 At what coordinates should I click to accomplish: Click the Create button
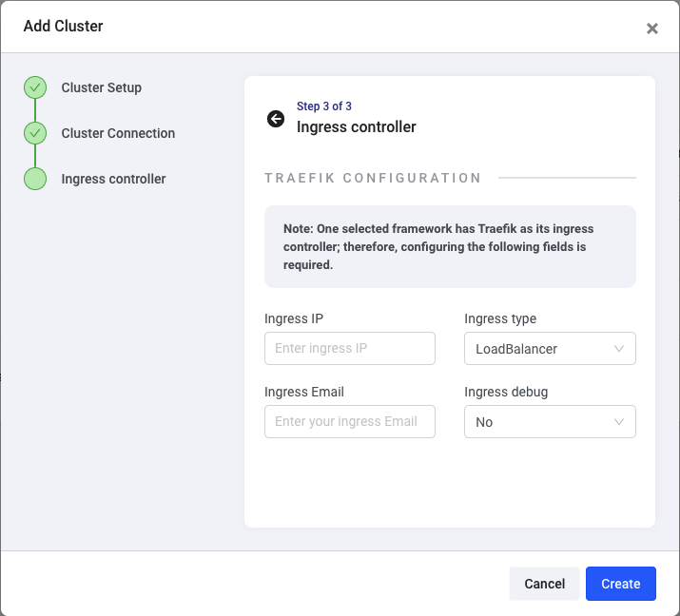(x=621, y=584)
